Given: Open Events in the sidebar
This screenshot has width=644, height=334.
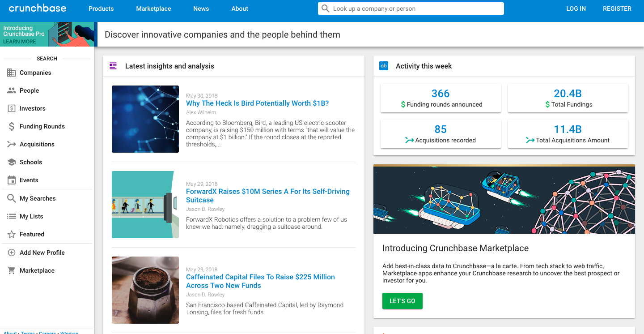Looking at the screenshot, I should [x=47, y=180].
